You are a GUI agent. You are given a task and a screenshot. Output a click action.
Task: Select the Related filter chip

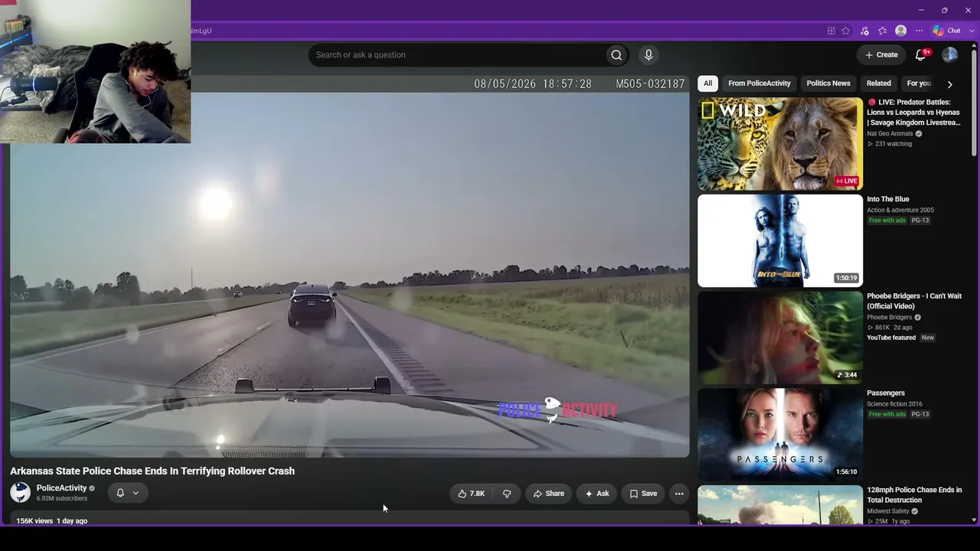pyautogui.click(x=879, y=83)
